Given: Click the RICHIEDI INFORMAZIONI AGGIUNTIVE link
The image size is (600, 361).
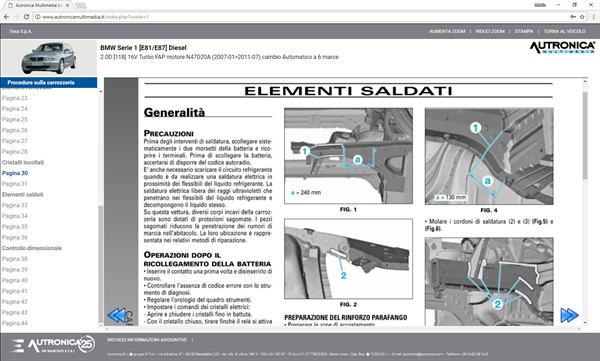Looking at the screenshot, I should point(147,340).
